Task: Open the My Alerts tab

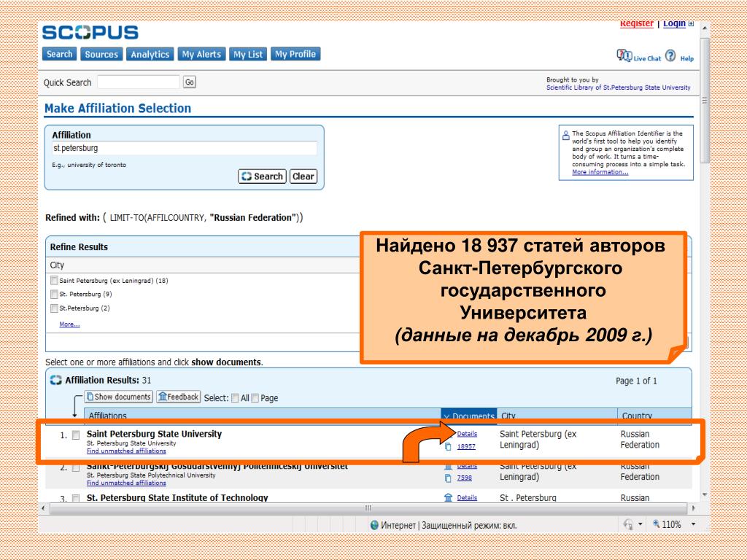Action: tap(201, 54)
